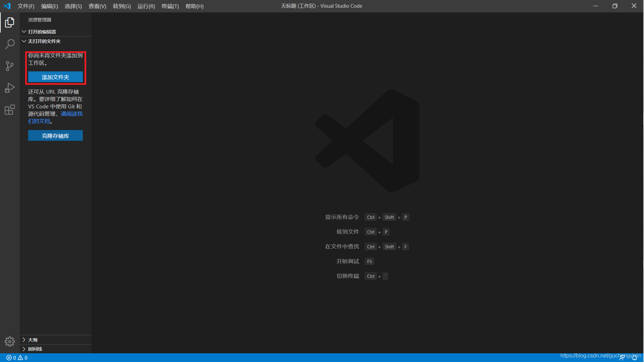Open the 帮助(H) menu
Screen dimensions: 644x362
click(195, 6)
